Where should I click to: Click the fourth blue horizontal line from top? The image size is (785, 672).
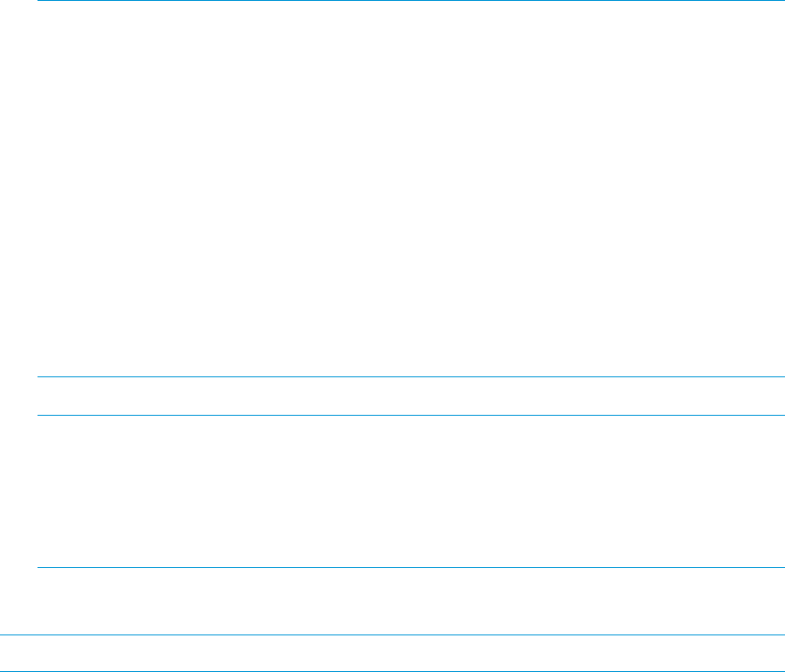pyautogui.click(x=409, y=567)
